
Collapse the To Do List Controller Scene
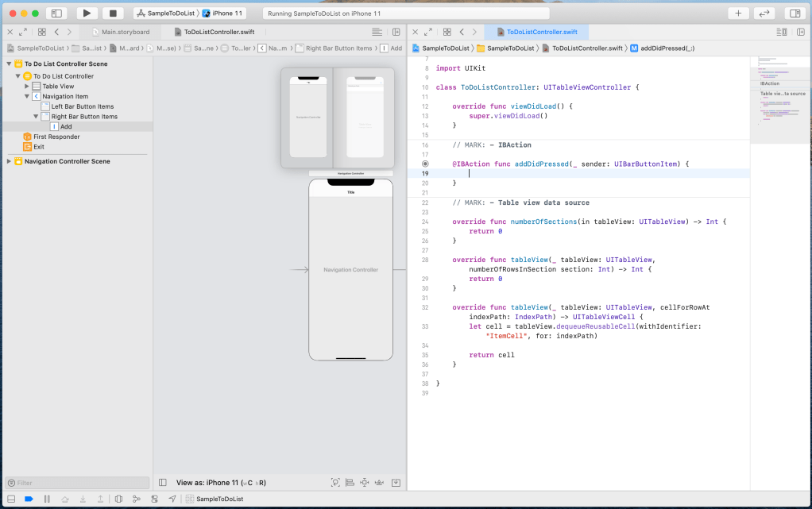9,64
